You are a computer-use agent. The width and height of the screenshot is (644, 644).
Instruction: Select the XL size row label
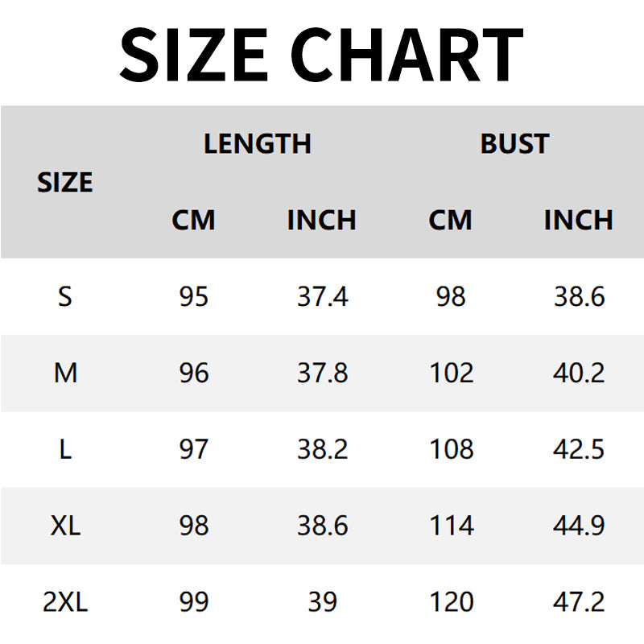[65, 526]
